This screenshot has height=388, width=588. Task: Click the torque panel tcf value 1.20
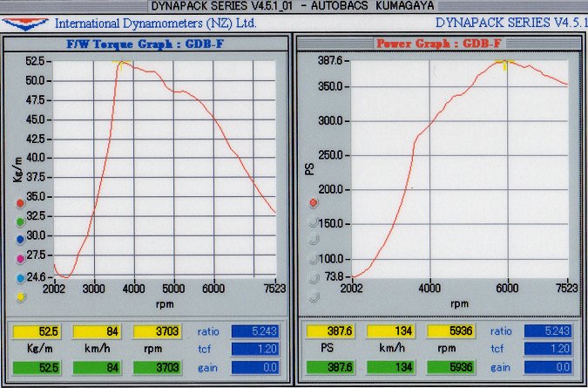pos(255,350)
